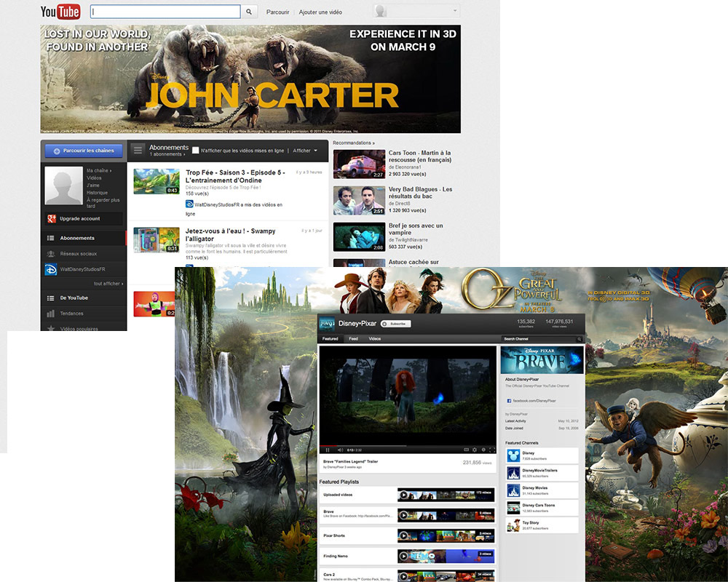Play the 'Uploaded videos' playlist strip

click(x=446, y=495)
